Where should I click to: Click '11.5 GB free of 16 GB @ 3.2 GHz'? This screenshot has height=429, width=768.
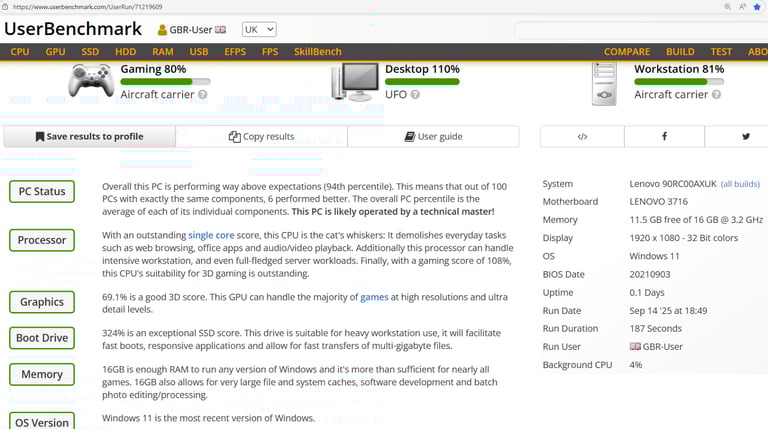(696, 220)
